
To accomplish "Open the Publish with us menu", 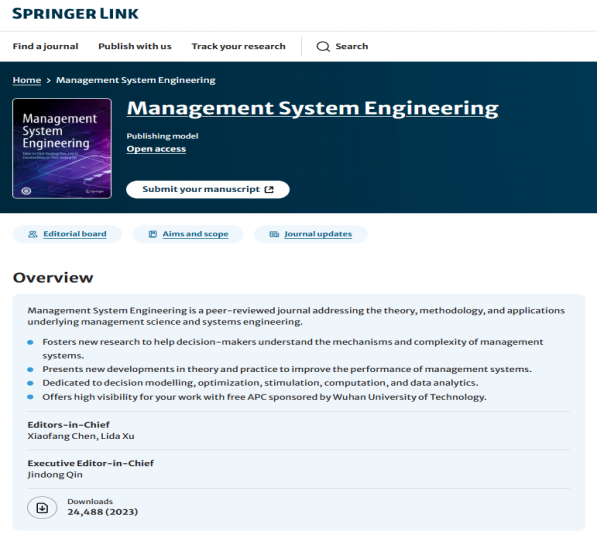I will 135,46.
